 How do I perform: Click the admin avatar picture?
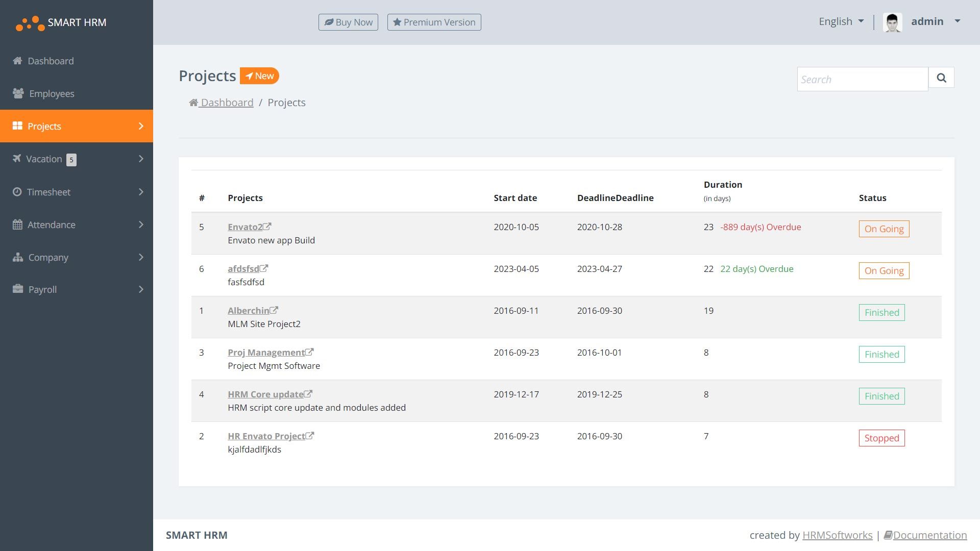(x=892, y=22)
